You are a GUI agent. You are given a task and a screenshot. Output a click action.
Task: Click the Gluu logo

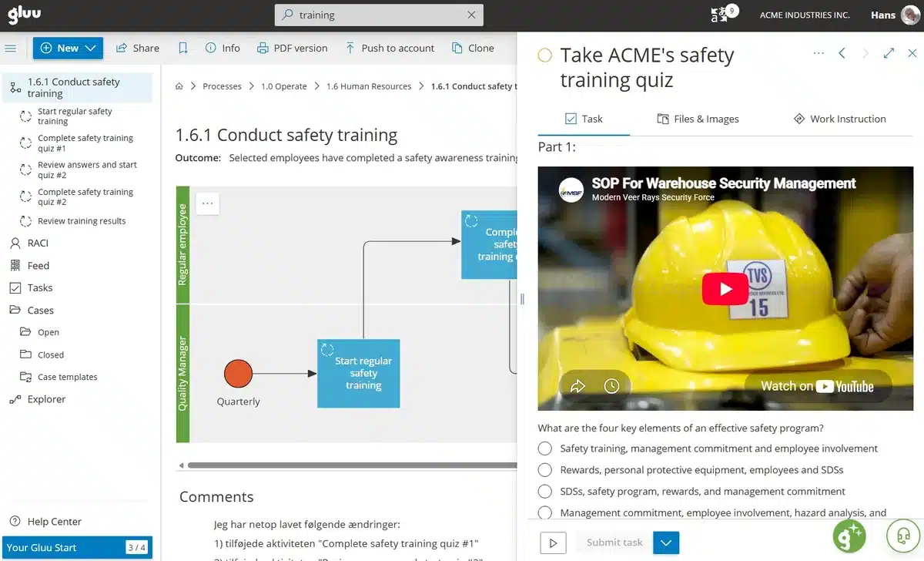(23, 14)
